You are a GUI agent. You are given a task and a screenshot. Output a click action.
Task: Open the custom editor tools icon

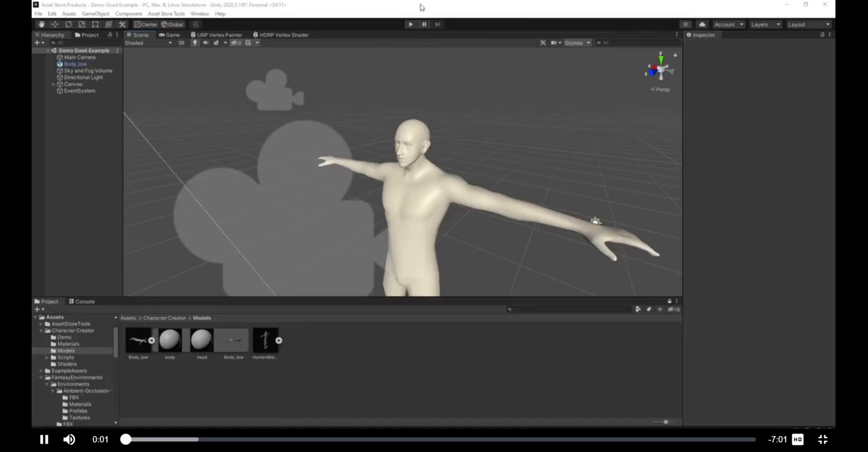pos(122,24)
